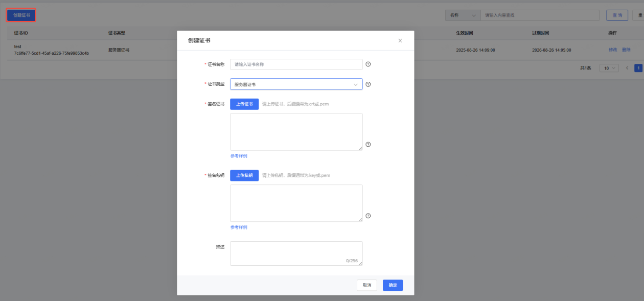Open the 证书类型 服务器证书 dropdown
644x301 pixels.
[x=296, y=84]
